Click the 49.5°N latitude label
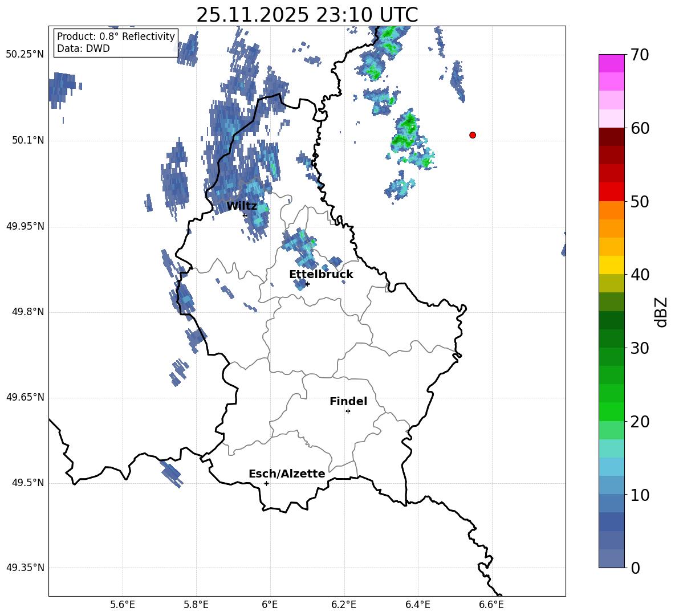The height and width of the screenshot is (616, 675). pyautogui.click(x=27, y=483)
